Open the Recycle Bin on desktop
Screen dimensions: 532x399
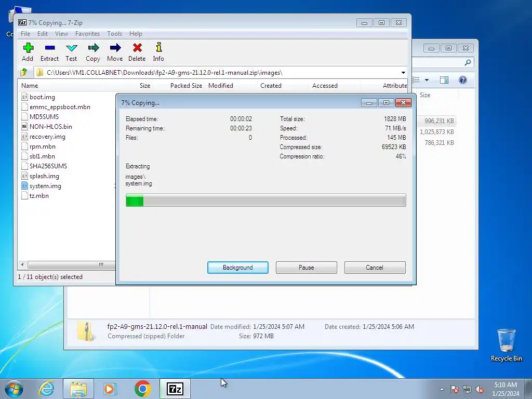[x=506, y=345]
